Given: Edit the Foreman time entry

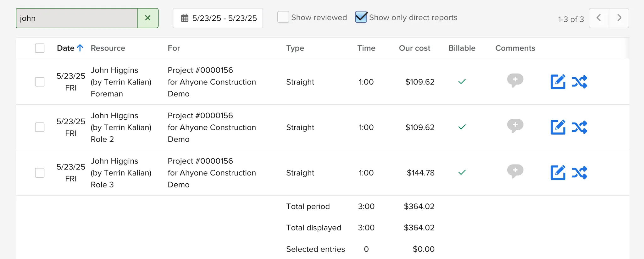Looking at the screenshot, I should [x=558, y=82].
